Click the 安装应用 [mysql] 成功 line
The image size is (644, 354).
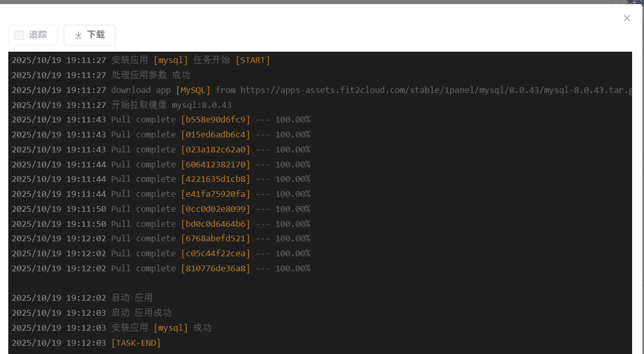(161, 328)
